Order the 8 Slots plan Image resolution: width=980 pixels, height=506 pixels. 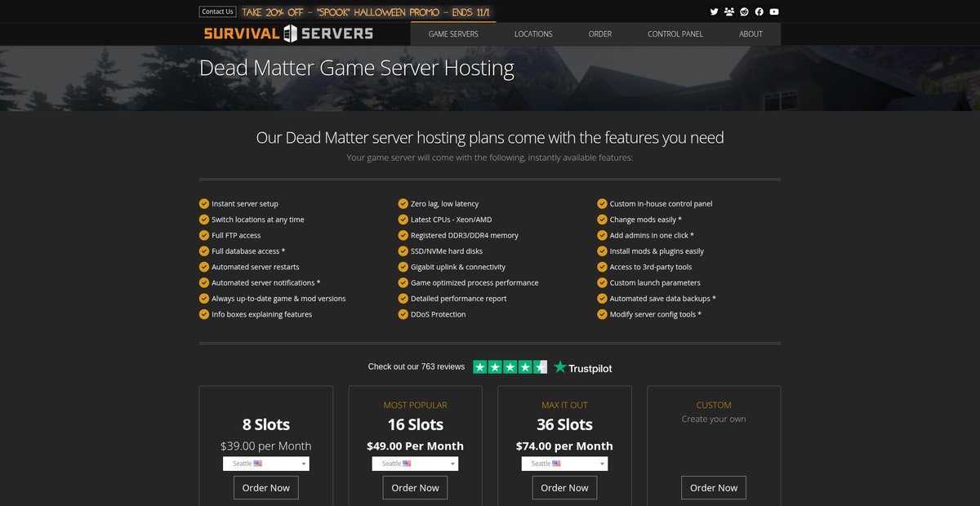tap(266, 488)
